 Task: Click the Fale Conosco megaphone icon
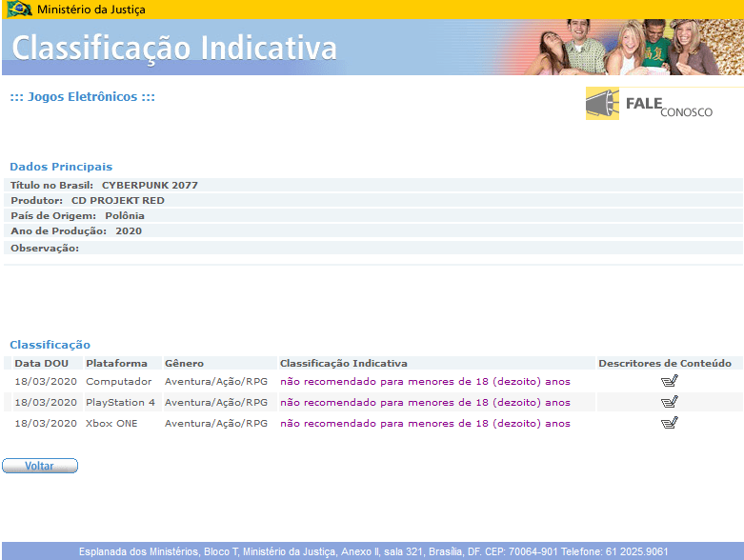(602, 104)
